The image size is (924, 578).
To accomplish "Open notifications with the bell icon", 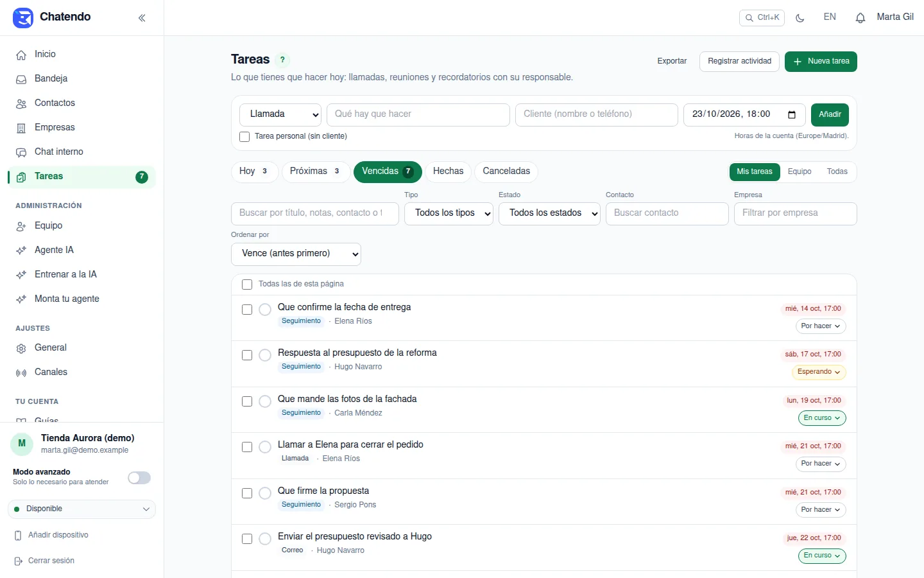I will click(860, 18).
